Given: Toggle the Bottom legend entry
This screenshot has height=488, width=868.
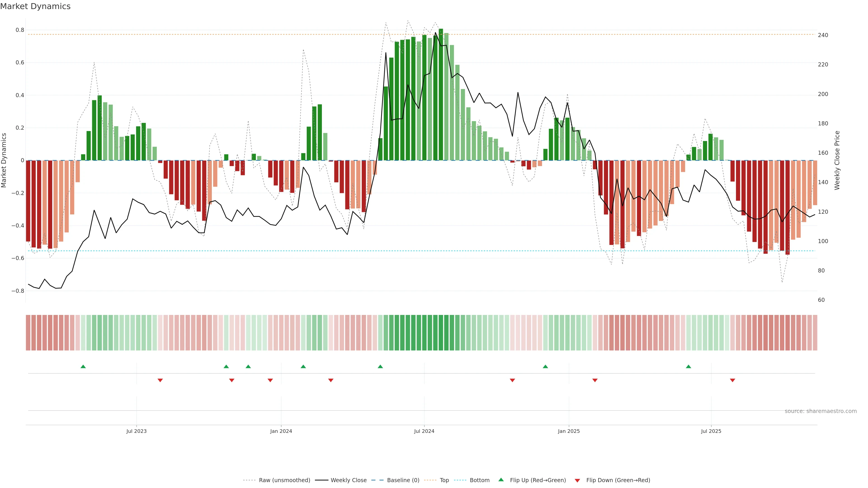Looking at the screenshot, I should pos(479,480).
